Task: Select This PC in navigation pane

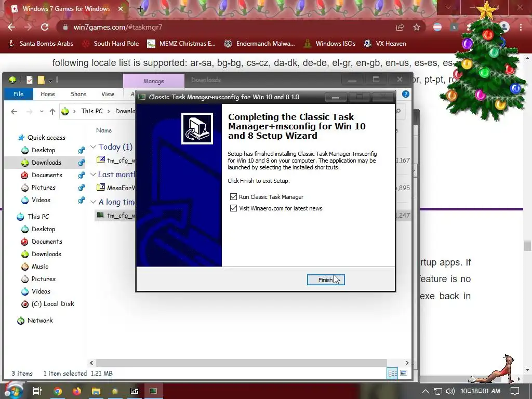Action: click(38, 217)
